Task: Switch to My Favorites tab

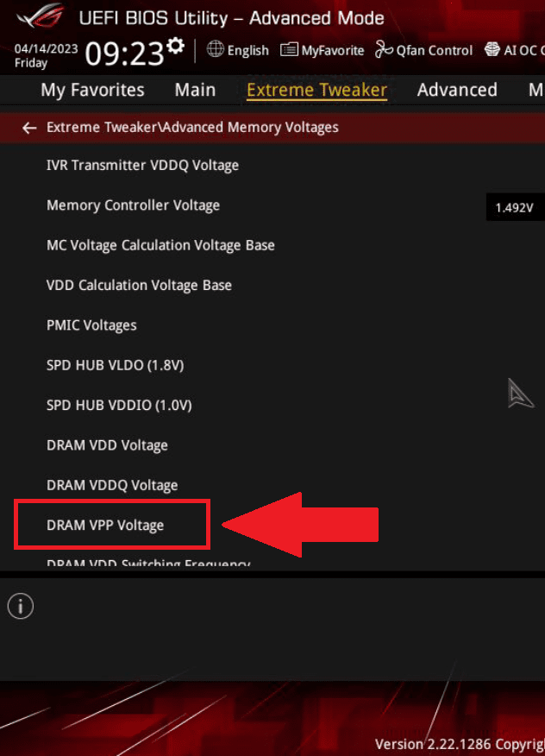Action: coord(92,90)
